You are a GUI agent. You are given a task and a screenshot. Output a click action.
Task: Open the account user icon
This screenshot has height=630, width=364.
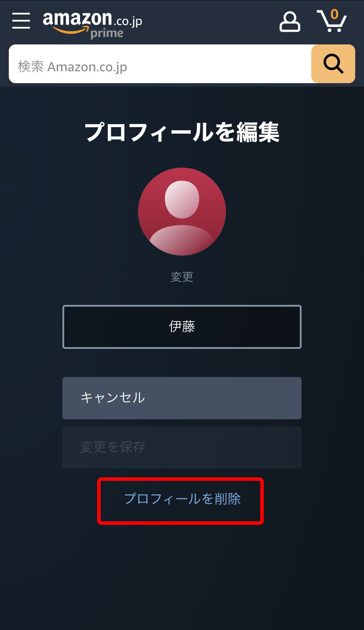[x=290, y=22]
